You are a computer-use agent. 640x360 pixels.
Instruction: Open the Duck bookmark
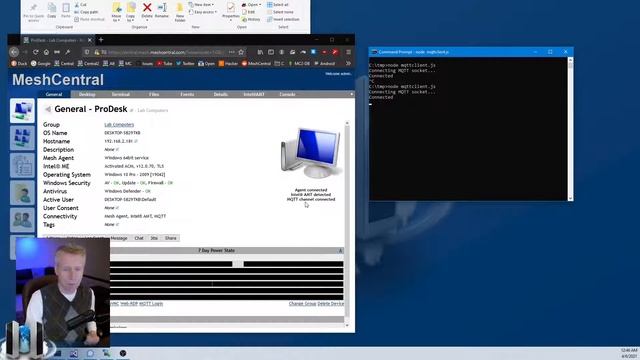pyautogui.click(x=19, y=63)
